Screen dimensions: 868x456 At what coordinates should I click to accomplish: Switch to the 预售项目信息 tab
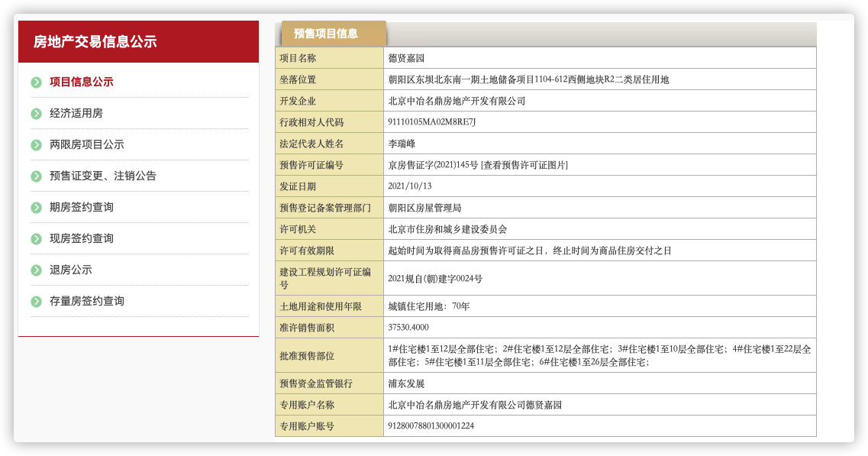pyautogui.click(x=326, y=34)
